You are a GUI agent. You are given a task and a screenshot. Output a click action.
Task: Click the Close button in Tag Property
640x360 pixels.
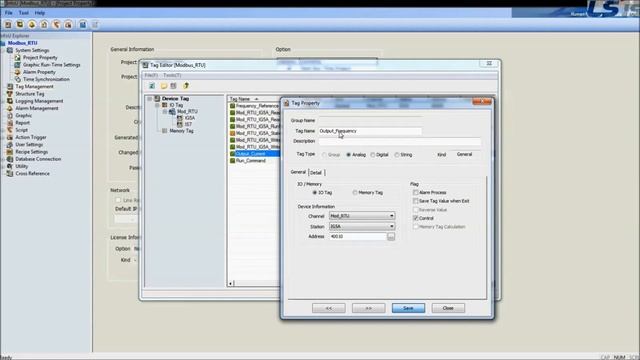448,308
